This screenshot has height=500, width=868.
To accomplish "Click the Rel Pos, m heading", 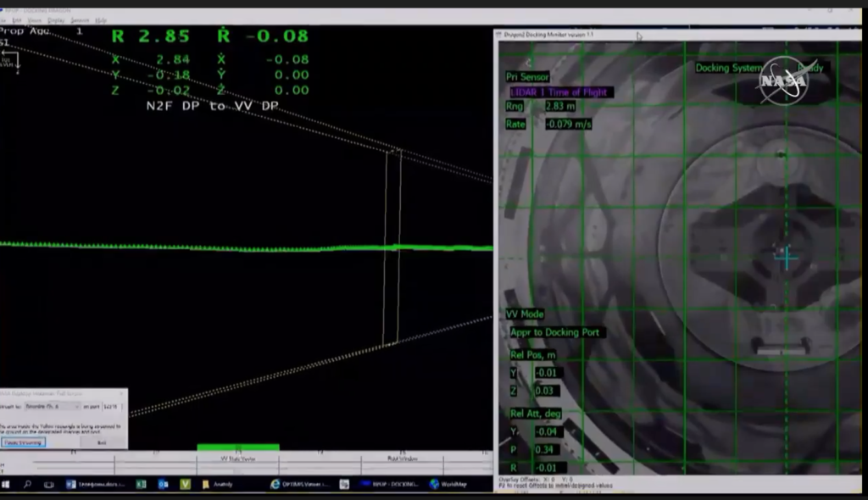I will tap(533, 354).
